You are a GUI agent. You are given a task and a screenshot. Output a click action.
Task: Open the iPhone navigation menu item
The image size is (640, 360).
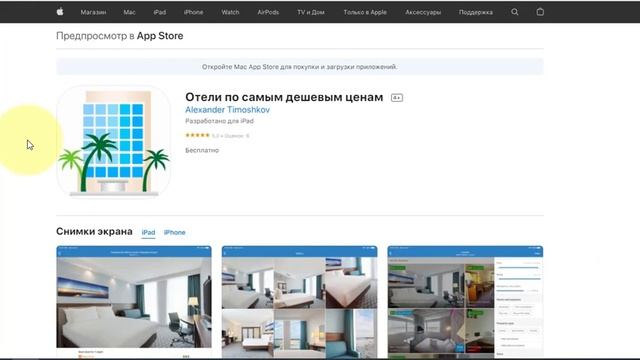pyautogui.click(x=193, y=12)
